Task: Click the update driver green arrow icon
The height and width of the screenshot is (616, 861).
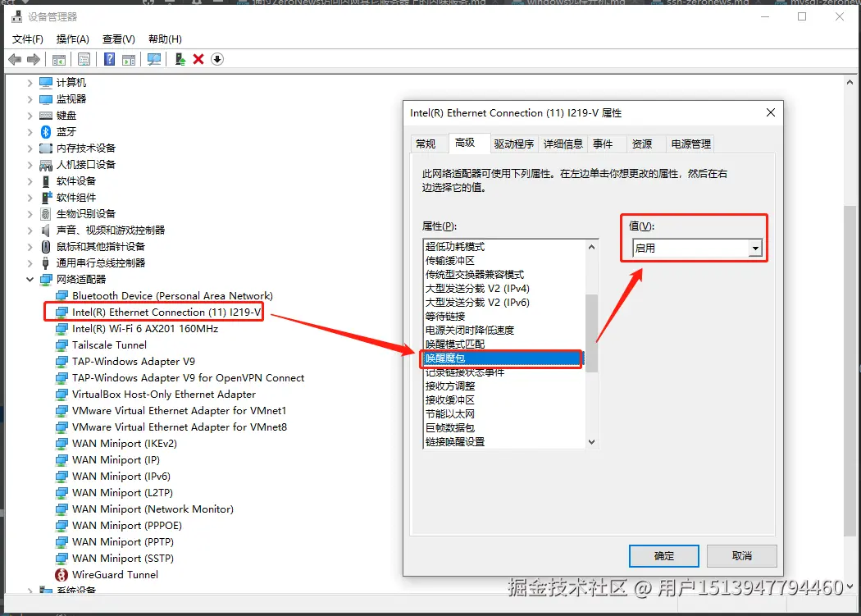Action: click(x=180, y=59)
